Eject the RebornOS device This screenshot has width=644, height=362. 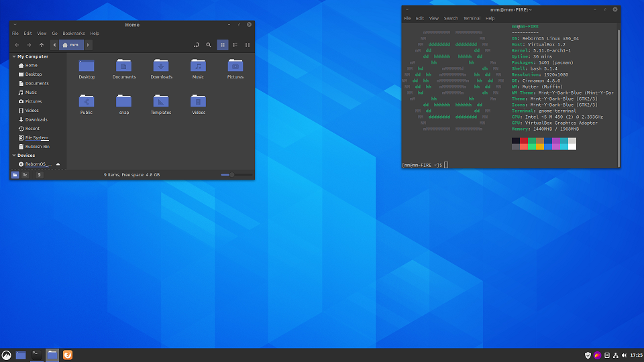pos(58,165)
